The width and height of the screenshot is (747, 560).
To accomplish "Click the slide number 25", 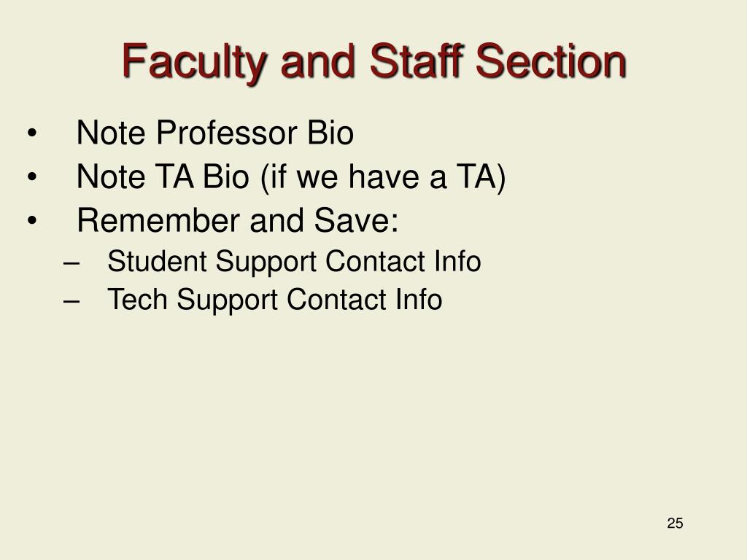I will pos(675,523).
